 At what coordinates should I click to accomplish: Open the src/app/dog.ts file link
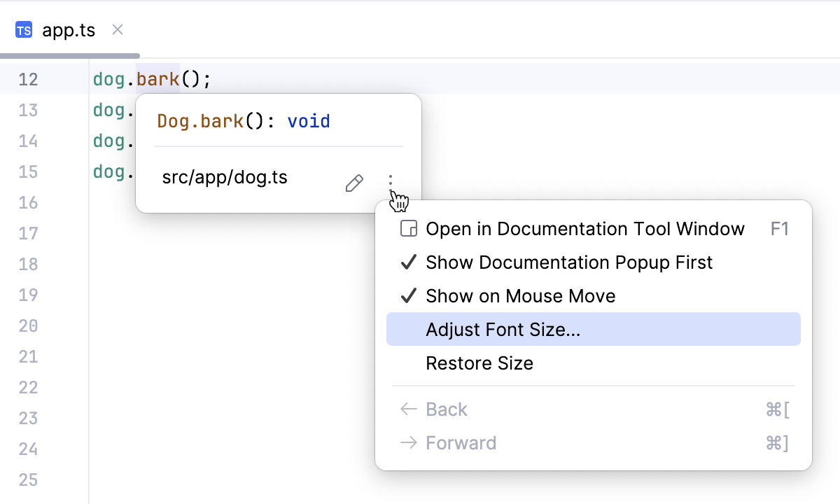225,177
